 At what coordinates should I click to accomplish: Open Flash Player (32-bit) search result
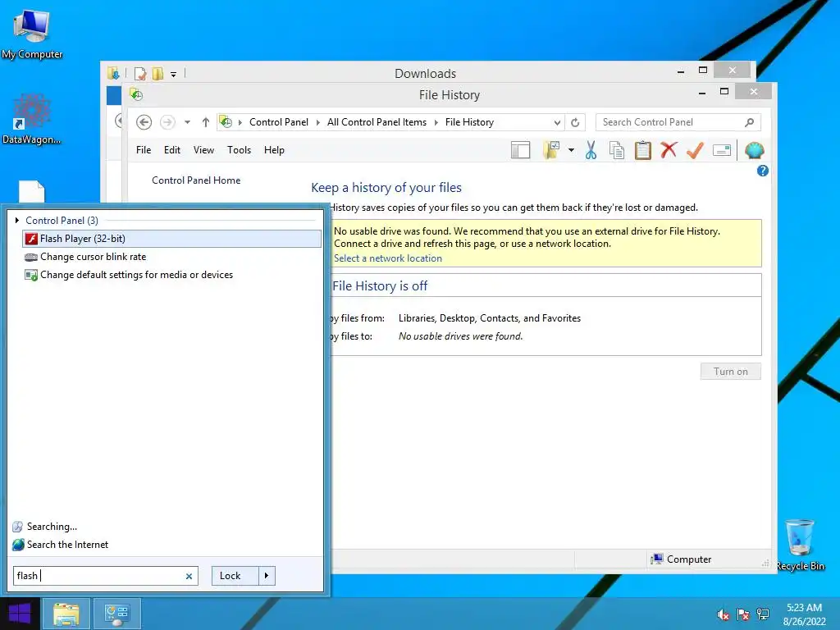coord(171,239)
